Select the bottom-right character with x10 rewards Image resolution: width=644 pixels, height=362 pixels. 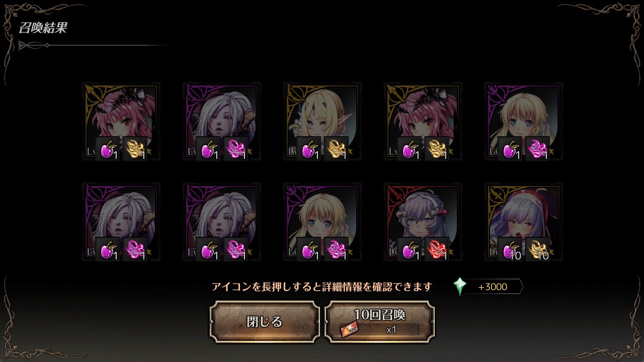(523, 222)
